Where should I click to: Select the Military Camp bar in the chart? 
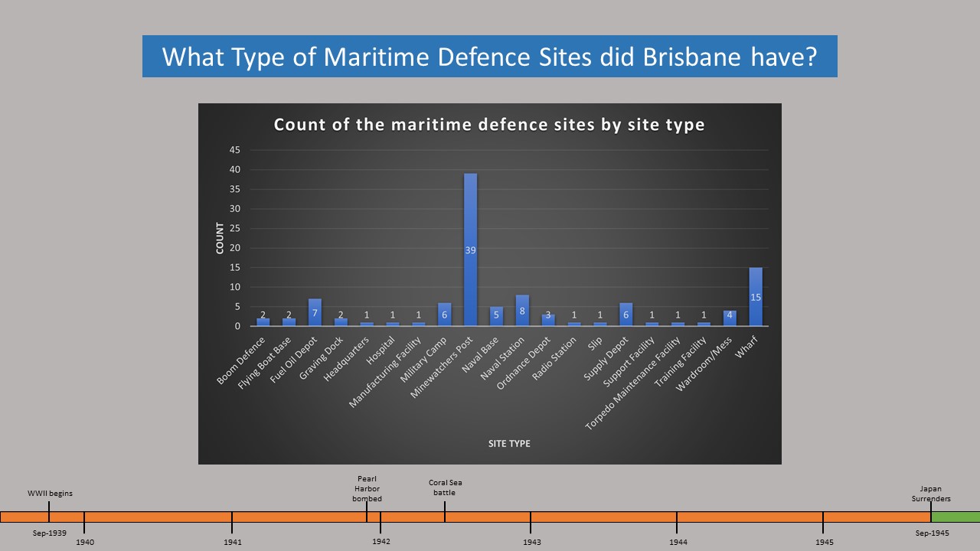pyautogui.click(x=444, y=315)
